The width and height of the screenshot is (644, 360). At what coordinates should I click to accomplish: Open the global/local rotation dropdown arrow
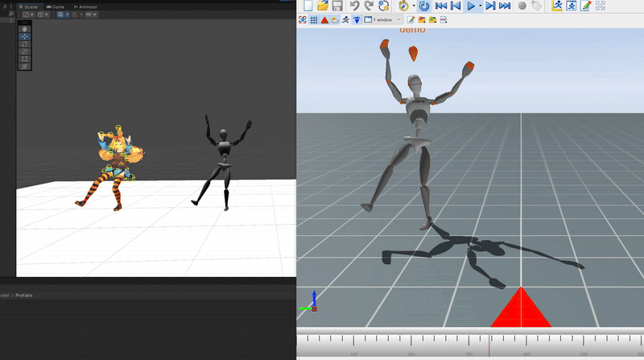(x=47, y=14)
